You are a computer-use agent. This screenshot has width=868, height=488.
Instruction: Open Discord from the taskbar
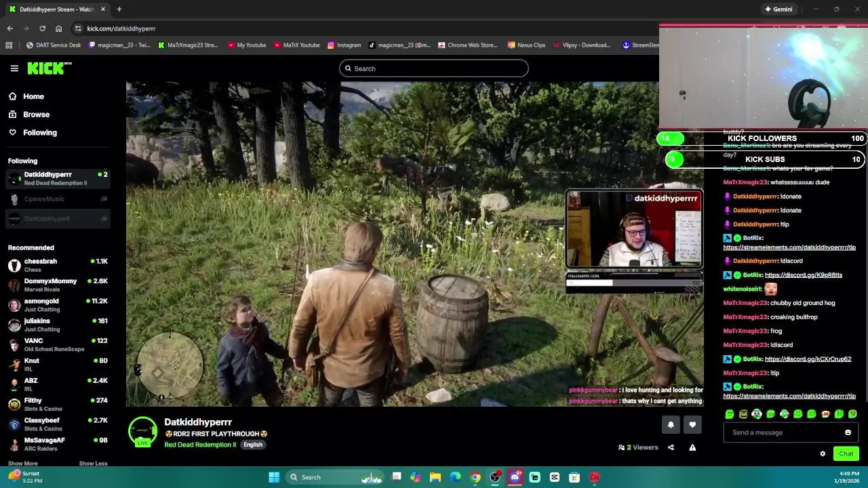pos(515,477)
